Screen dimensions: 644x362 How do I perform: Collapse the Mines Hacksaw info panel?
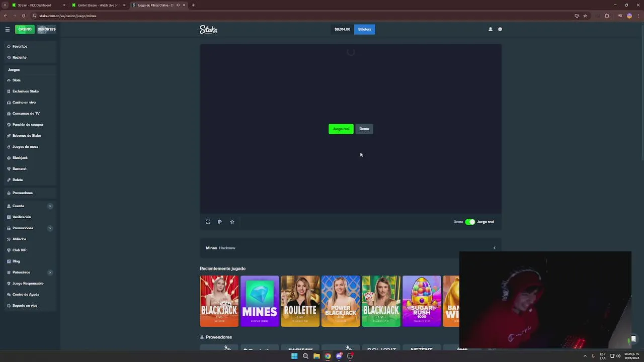click(494, 248)
